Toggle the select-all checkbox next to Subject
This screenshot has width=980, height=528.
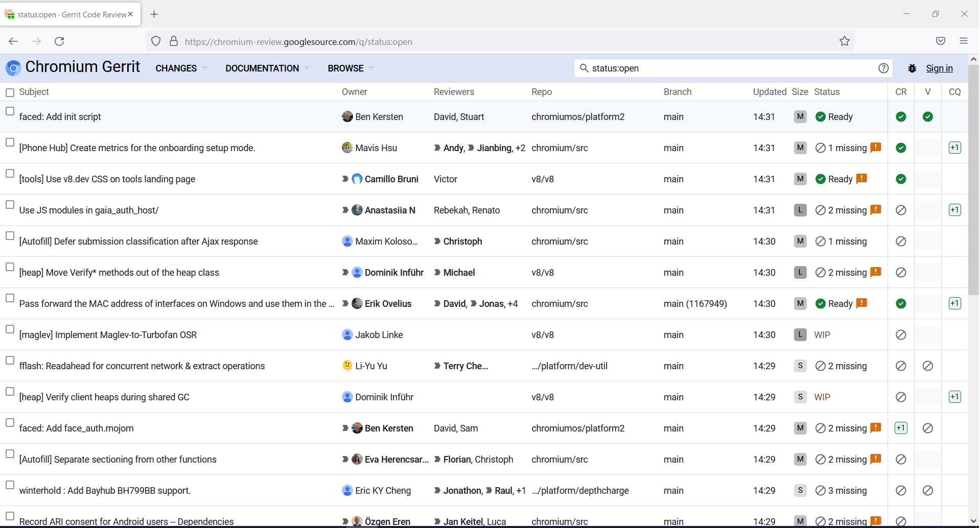[x=10, y=92]
